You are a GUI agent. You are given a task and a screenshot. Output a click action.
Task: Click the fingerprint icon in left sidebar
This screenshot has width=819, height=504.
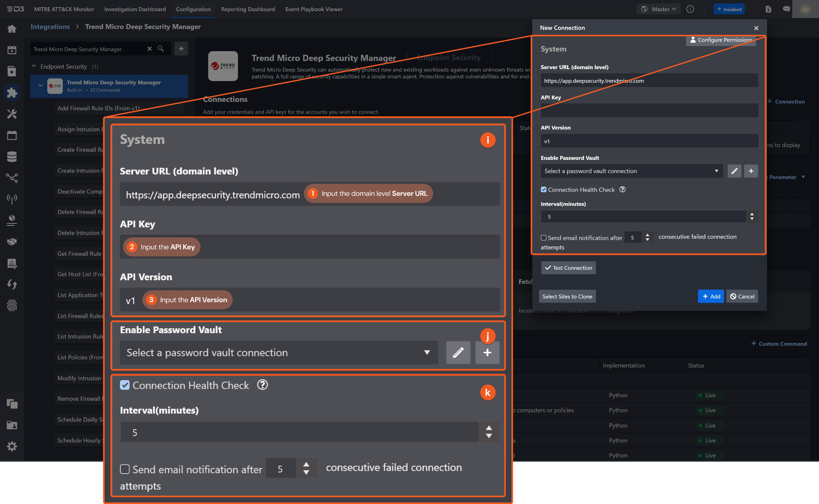tap(12, 306)
